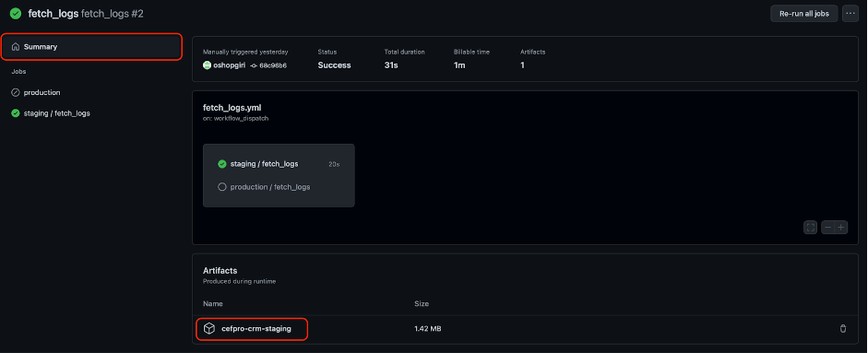Click the artifacts count value 1

(x=522, y=65)
